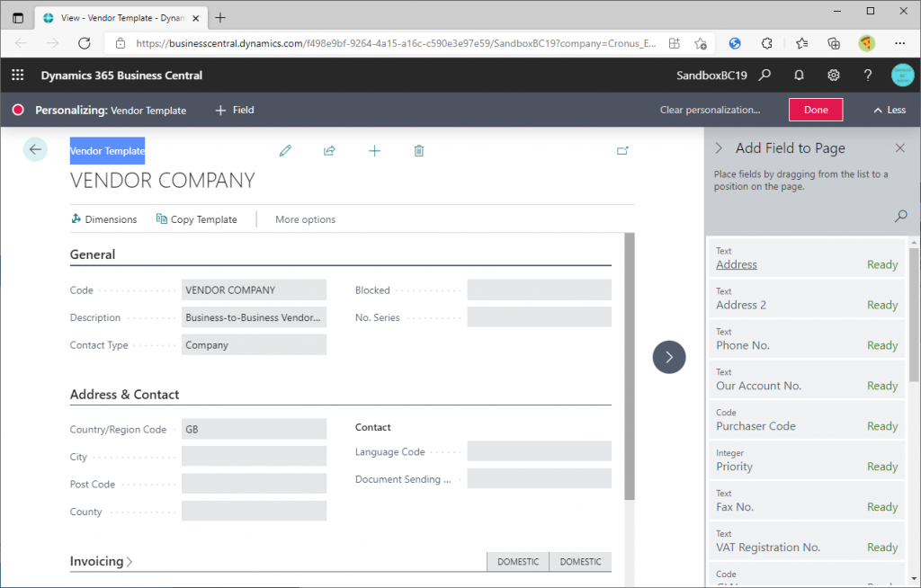Open the browser tab actions menu
The height and width of the screenshot is (588, 921).
[x=18, y=18]
